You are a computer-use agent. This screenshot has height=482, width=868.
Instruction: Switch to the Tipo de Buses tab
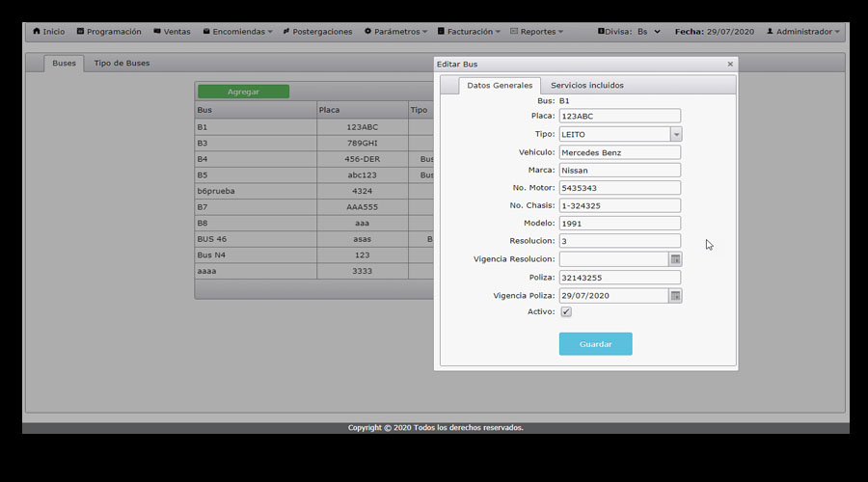coord(122,63)
